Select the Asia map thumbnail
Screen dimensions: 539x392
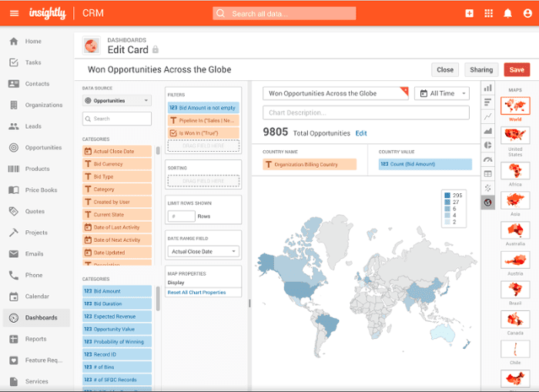(x=515, y=200)
